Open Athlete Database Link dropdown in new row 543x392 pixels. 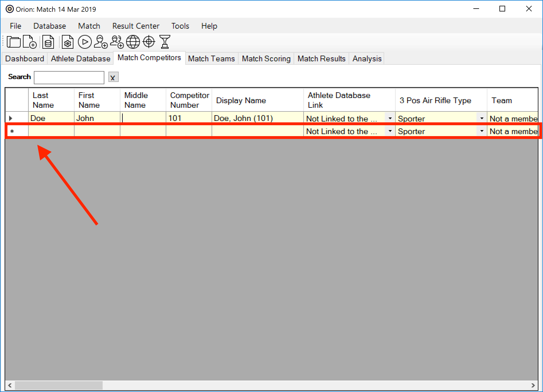point(390,131)
